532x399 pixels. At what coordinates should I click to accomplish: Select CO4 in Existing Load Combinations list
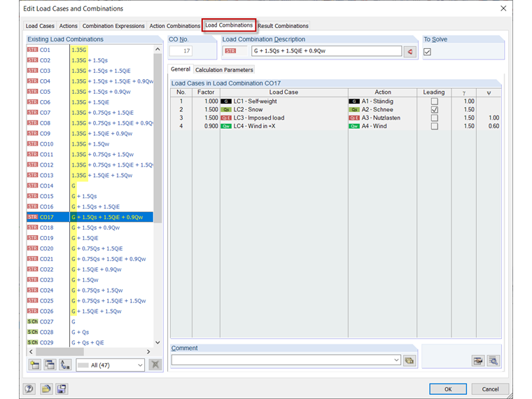tap(90, 81)
